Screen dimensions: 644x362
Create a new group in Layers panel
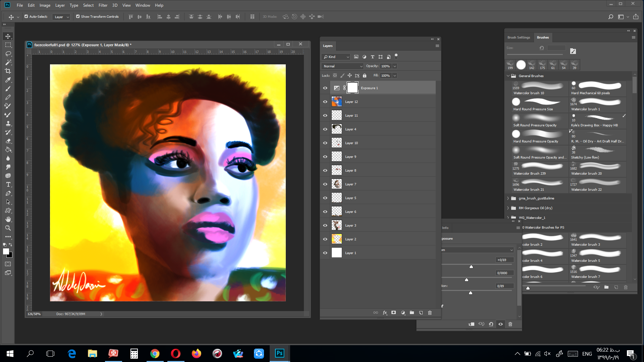tap(412, 313)
